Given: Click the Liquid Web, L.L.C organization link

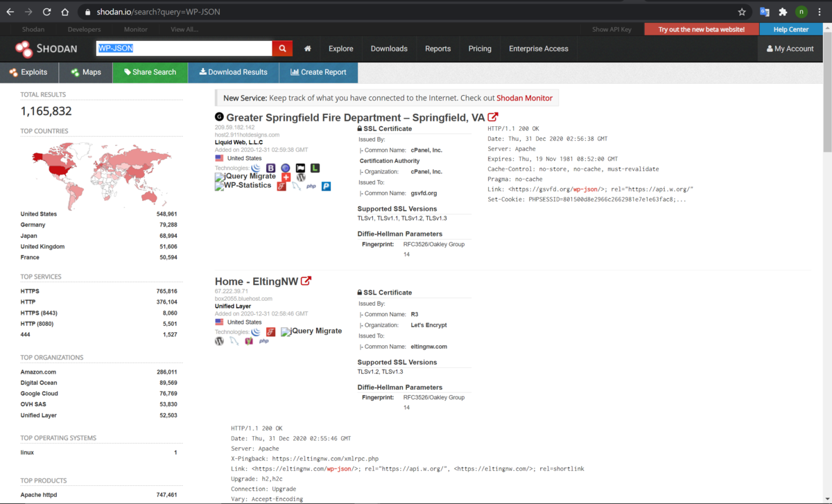Looking at the screenshot, I should click(239, 142).
